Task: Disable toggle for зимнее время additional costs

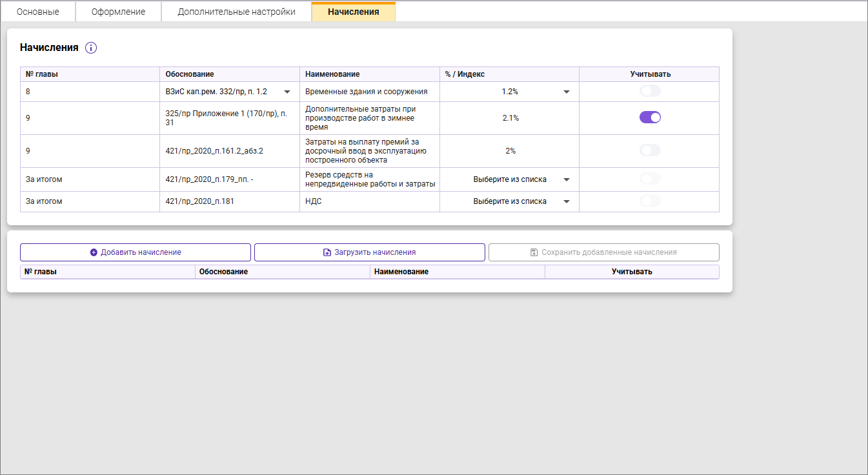Action: [650, 117]
